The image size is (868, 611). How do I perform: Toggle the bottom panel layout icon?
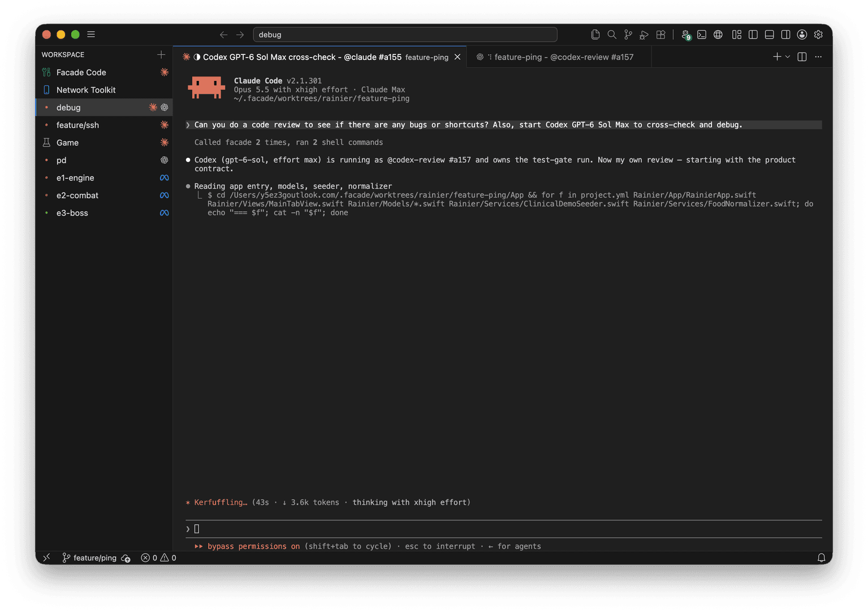(770, 35)
